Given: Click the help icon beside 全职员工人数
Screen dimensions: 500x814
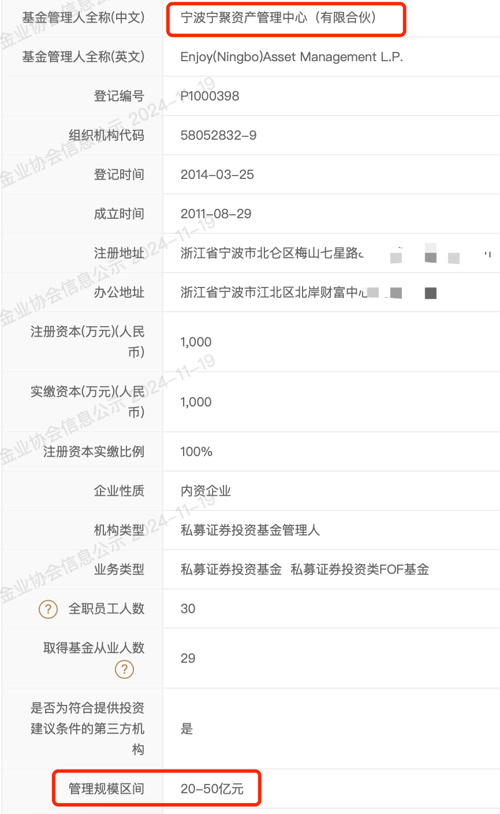Looking at the screenshot, I should coord(48,609).
